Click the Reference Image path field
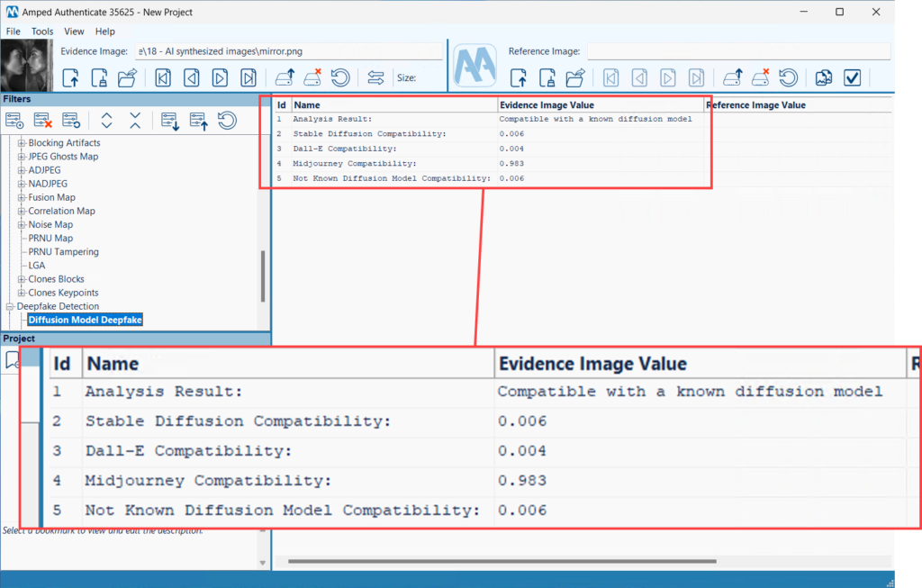922x588 pixels. pyautogui.click(x=739, y=51)
